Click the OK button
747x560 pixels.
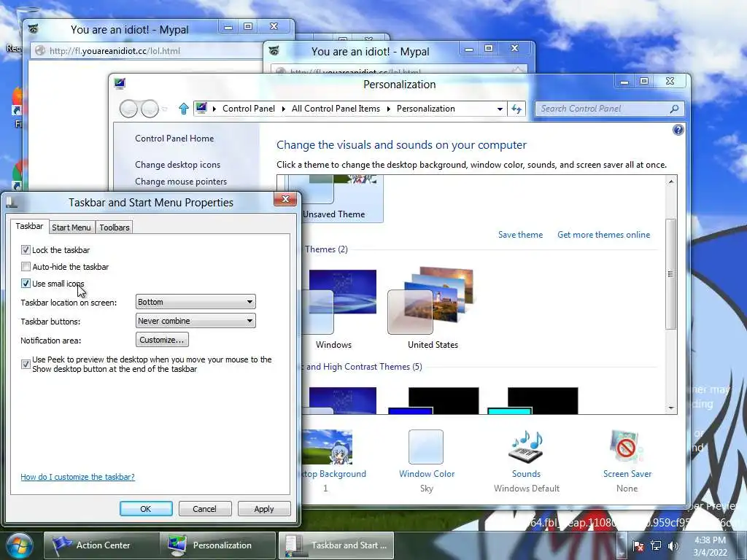(x=146, y=508)
